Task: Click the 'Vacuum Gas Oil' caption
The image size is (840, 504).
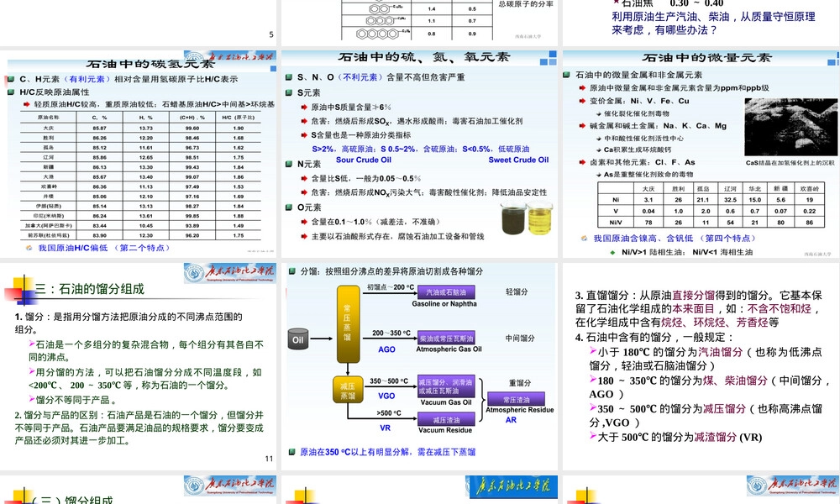Action: (x=446, y=402)
